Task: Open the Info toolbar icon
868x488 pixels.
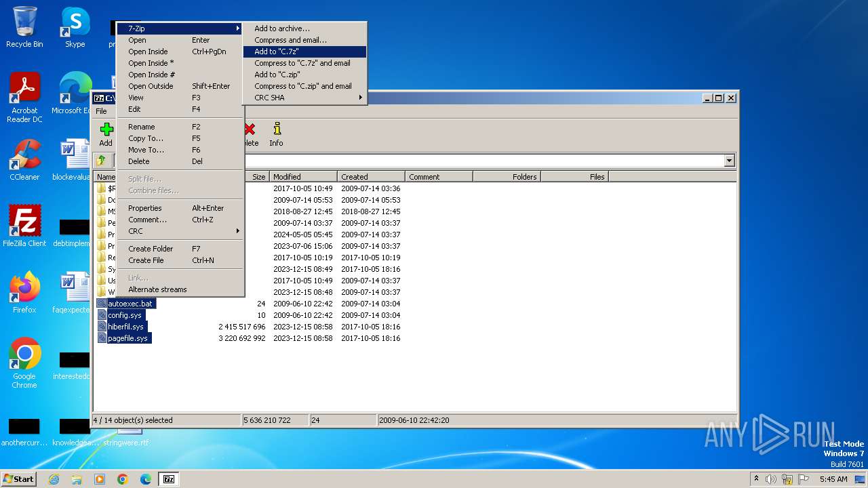Action: (276, 134)
